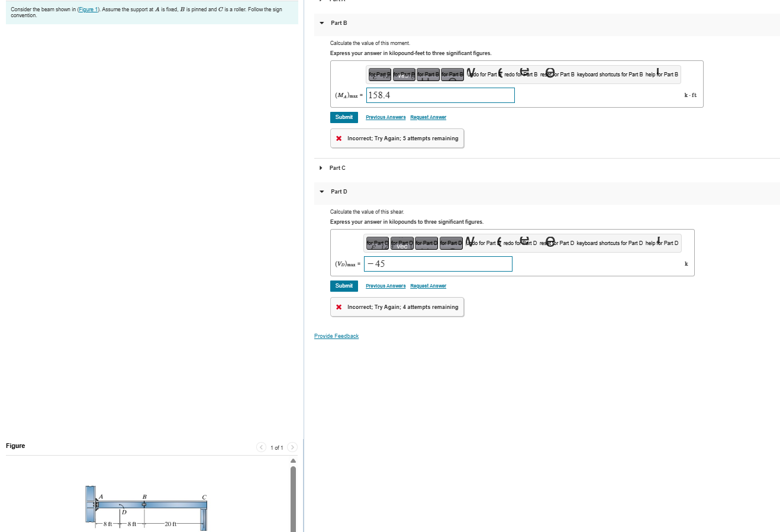
Task: Click the 'Calculate the value of this shear.' text
Action: [x=367, y=212]
